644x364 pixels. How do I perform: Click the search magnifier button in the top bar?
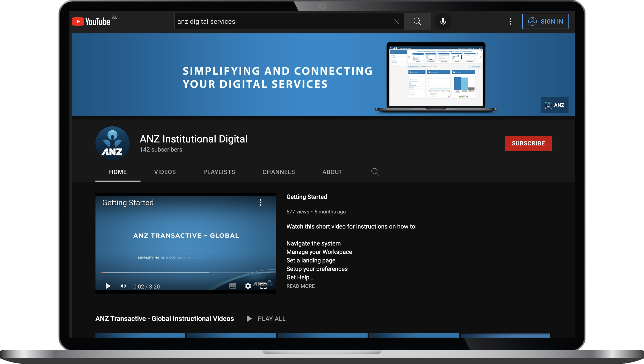(x=417, y=21)
